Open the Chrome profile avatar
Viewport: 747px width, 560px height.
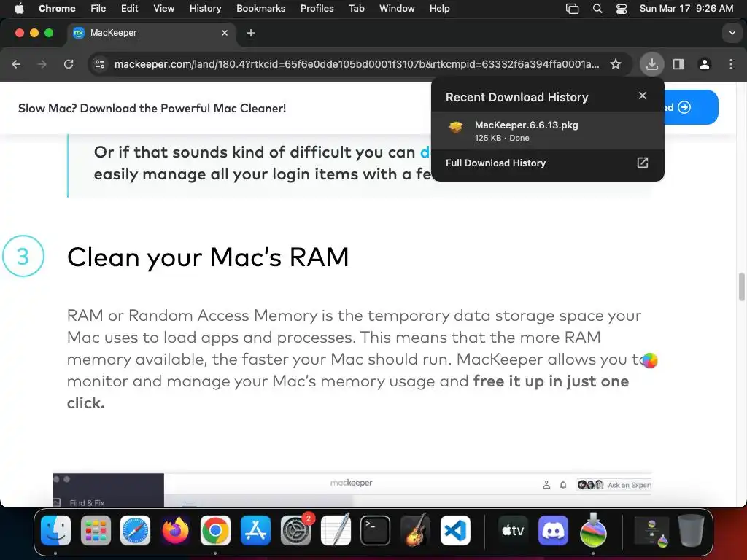(x=705, y=64)
